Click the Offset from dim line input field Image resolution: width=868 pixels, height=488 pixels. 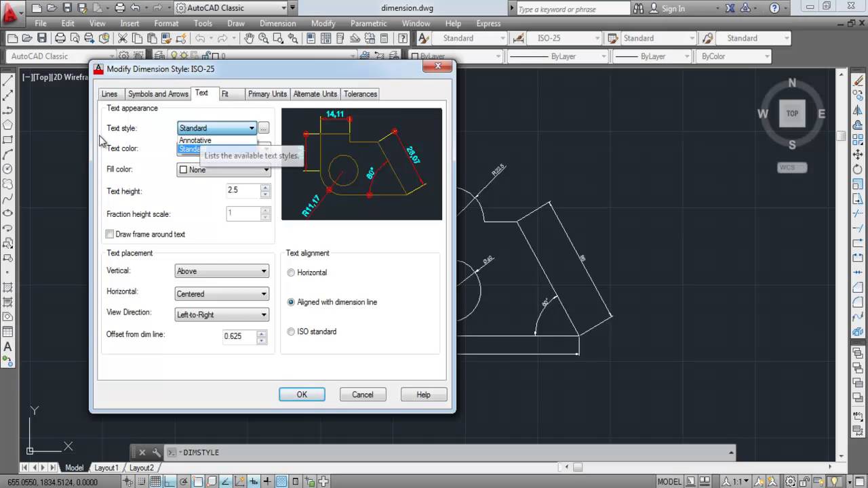point(240,336)
